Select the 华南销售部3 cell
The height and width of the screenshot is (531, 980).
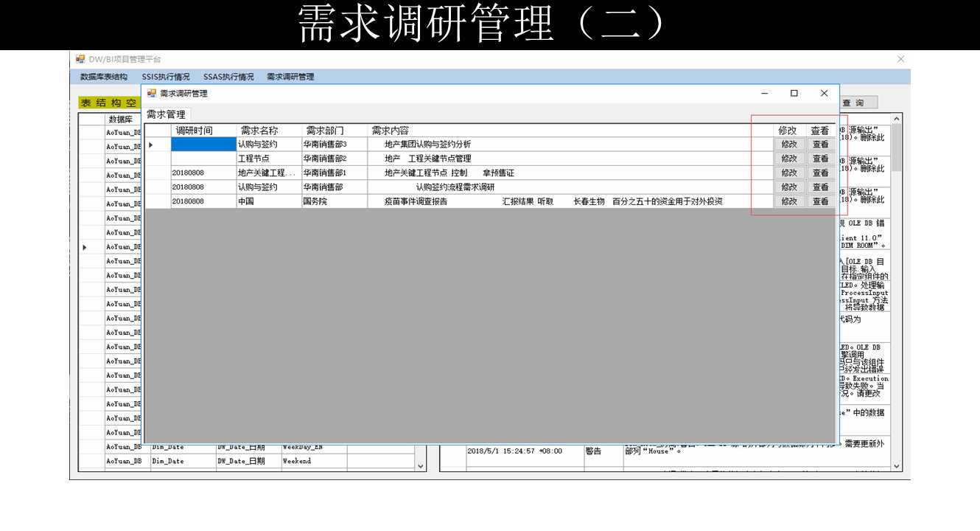click(x=335, y=145)
